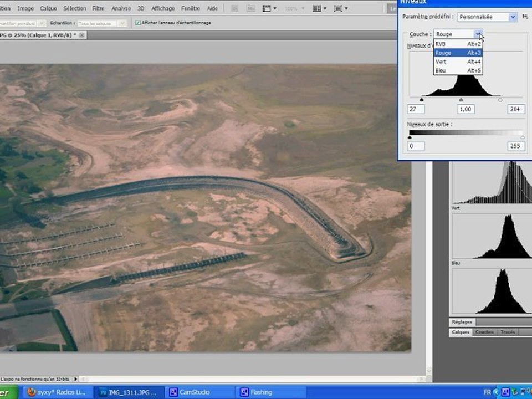Click the white input highlight slider handle
Viewport: 532px width, 399px height.
click(500, 100)
